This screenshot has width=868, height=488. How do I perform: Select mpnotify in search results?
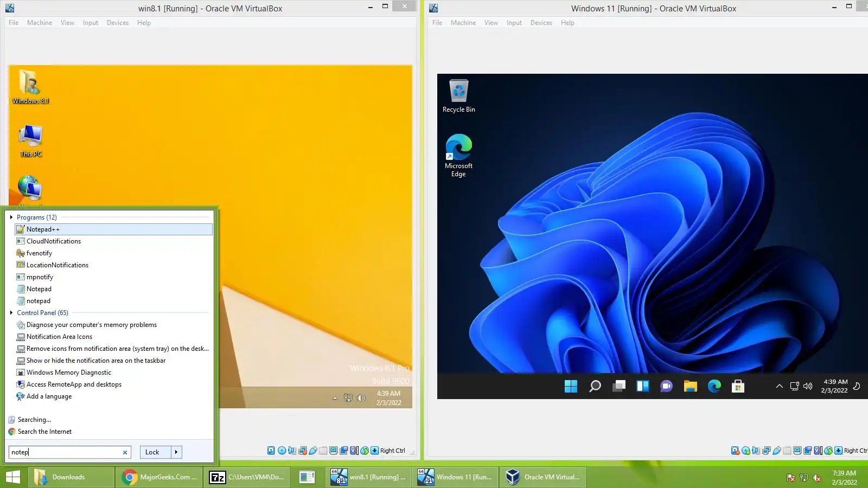(x=113, y=277)
